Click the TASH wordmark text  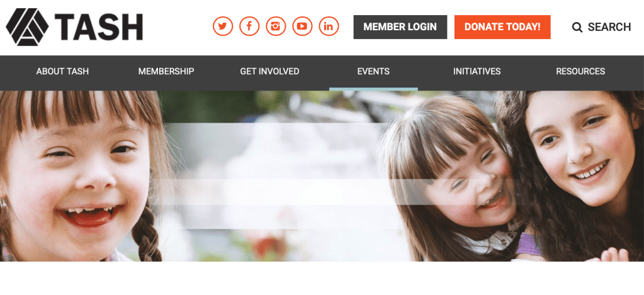(x=99, y=27)
